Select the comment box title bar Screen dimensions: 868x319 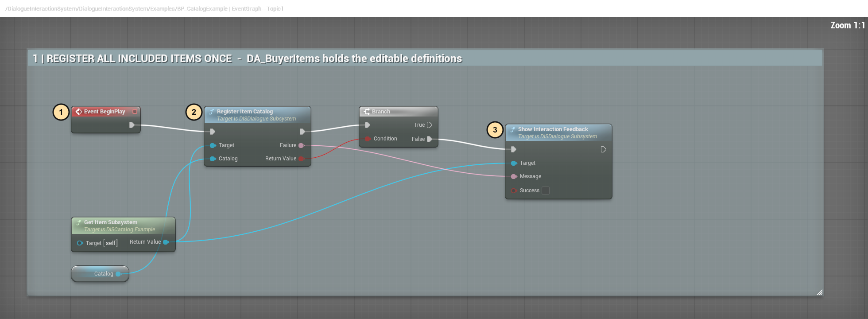tap(425, 58)
